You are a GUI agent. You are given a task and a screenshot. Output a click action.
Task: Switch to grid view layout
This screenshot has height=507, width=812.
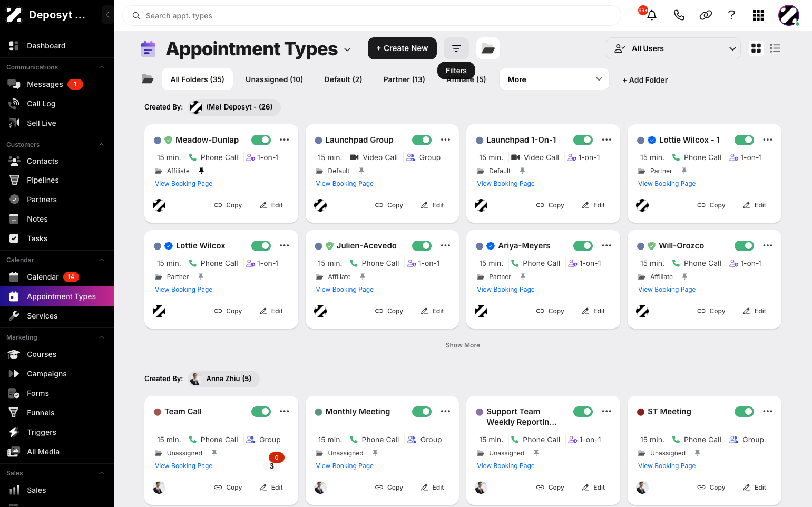coord(756,48)
